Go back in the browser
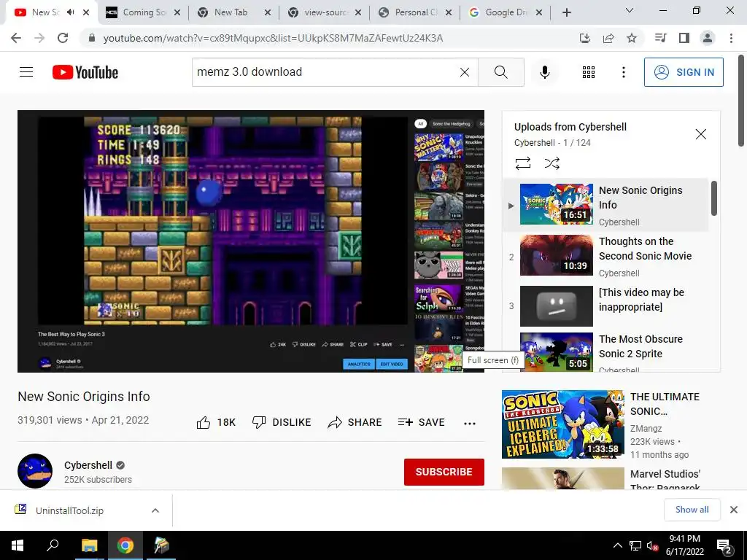The height and width of the screenshot is (560, 747). click(16, 38)
